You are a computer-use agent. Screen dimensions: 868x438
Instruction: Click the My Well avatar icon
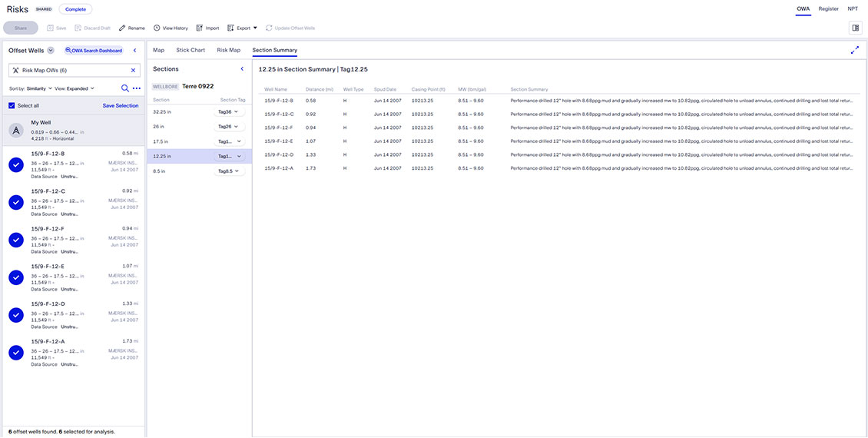(16, 130)
